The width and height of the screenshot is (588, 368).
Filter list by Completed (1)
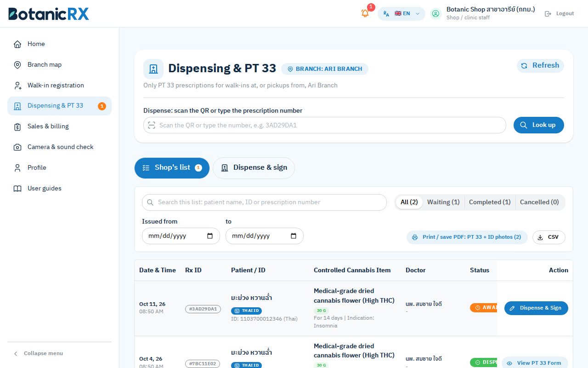click(x=490, y=202)
